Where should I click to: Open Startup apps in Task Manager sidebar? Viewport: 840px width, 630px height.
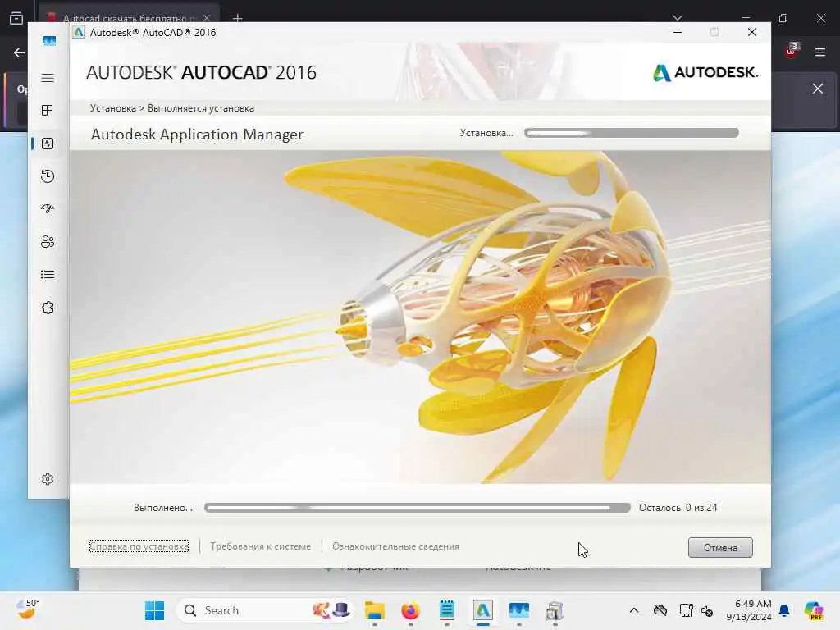coord(48,209)
